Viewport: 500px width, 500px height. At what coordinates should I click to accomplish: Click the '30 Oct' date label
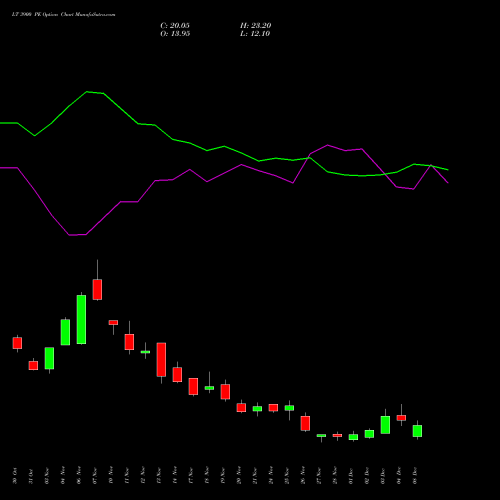pyautogui.click(x=15, y=476)
